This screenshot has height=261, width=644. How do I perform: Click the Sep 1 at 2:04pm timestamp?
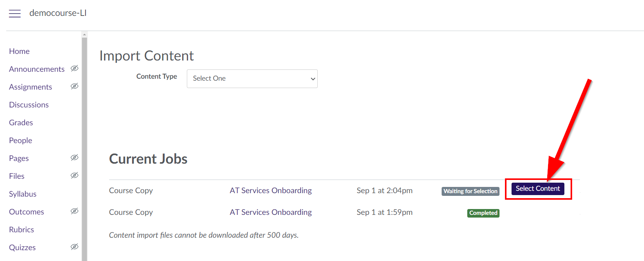[x=385, y=190]
